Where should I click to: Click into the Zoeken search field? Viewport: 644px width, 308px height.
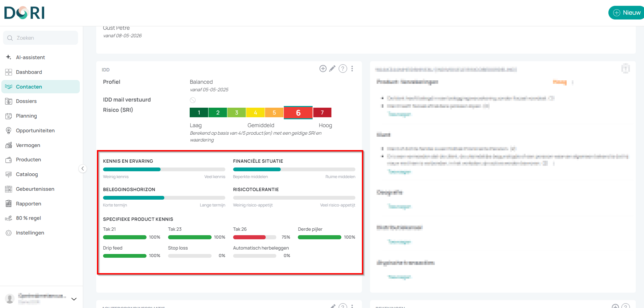click(40, 38)
